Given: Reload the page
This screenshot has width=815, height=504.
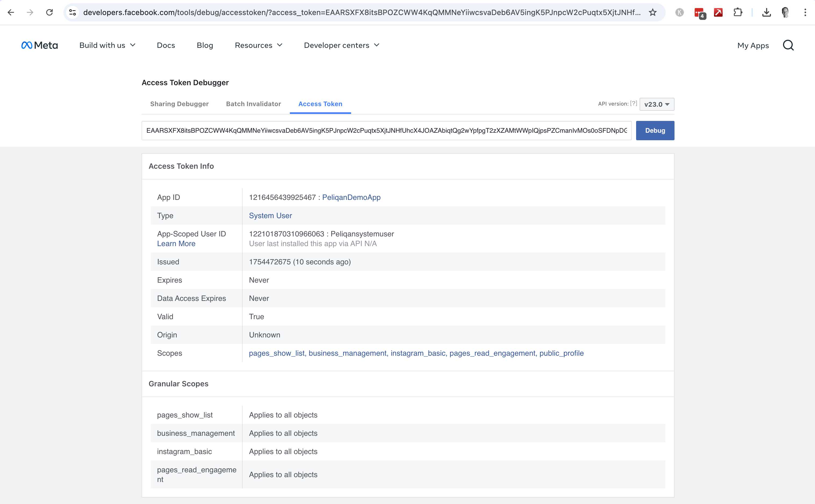Looking at the screenshot, I should [x=49, y=12].
